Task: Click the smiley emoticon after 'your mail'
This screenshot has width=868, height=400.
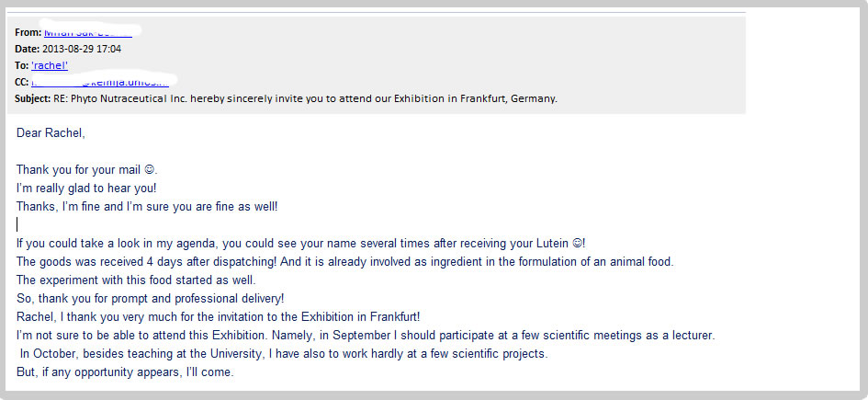Action: 149,169
